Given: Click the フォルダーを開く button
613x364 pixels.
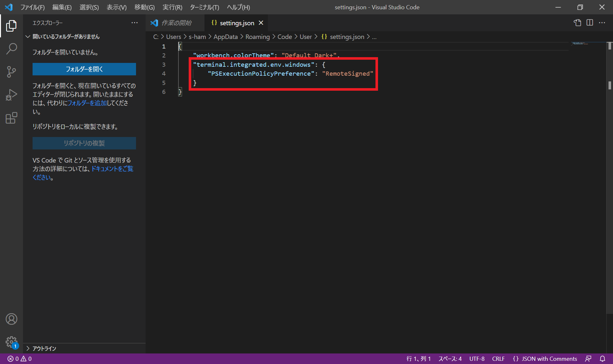Looking at the screenshot, I should coord(84,69).
